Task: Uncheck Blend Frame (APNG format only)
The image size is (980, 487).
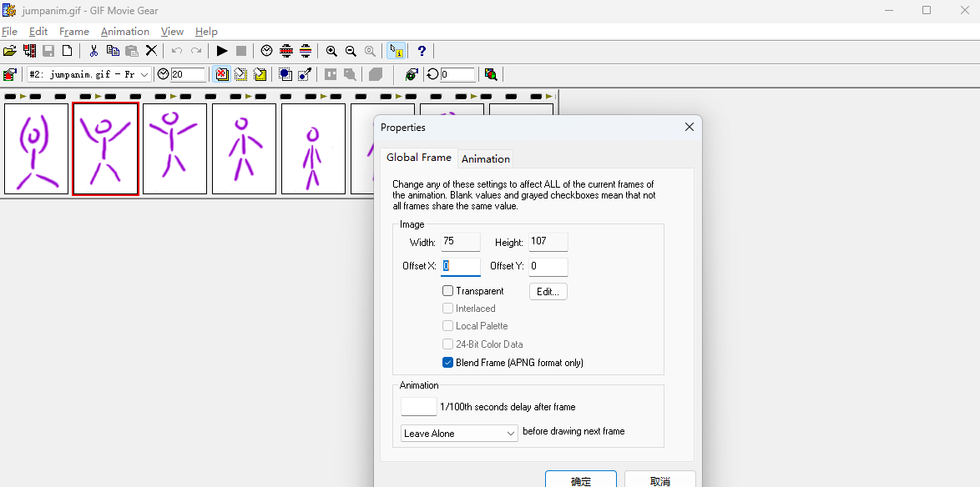Action: [448, 363]
